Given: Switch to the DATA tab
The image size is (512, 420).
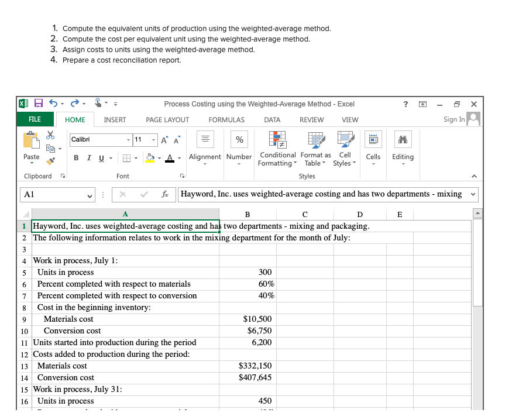Looking at the screenshot, I should pyautogui.click(x=272, y=120).
